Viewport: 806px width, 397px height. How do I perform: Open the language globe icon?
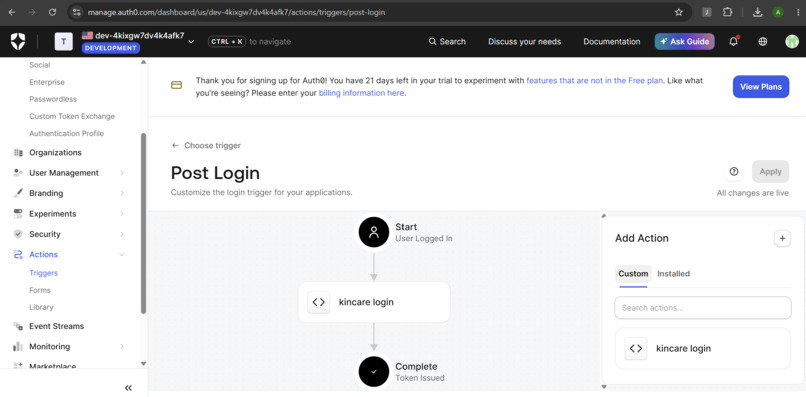[763, 42]
